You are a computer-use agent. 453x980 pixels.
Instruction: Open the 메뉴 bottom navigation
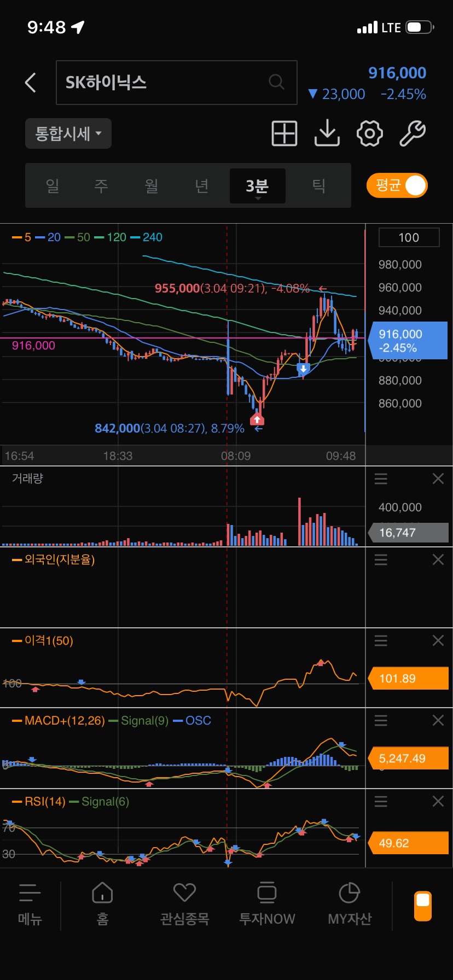point(30,903)
